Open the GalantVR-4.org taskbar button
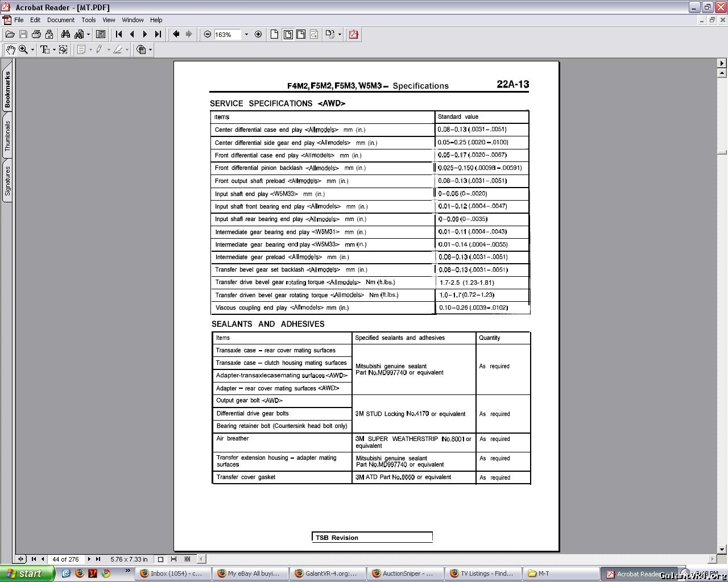This screenshot has width=728, height=582. tap(328, 573)
